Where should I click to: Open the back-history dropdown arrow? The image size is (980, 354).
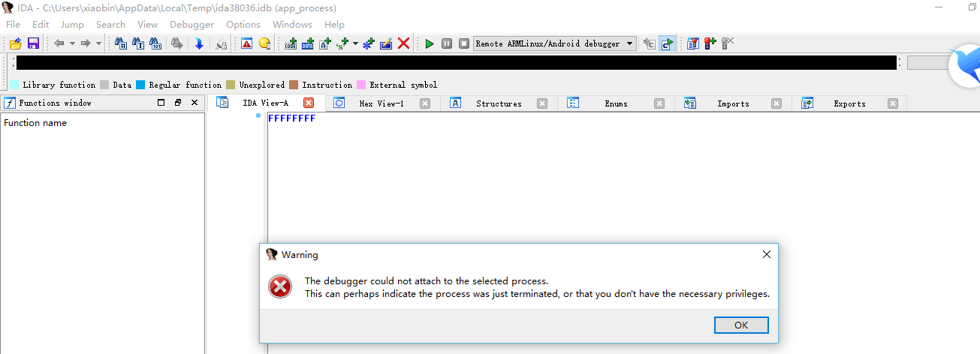pos(72,43)
